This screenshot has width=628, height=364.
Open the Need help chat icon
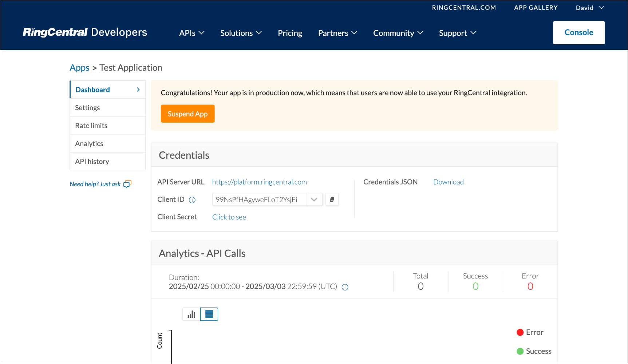127,184
